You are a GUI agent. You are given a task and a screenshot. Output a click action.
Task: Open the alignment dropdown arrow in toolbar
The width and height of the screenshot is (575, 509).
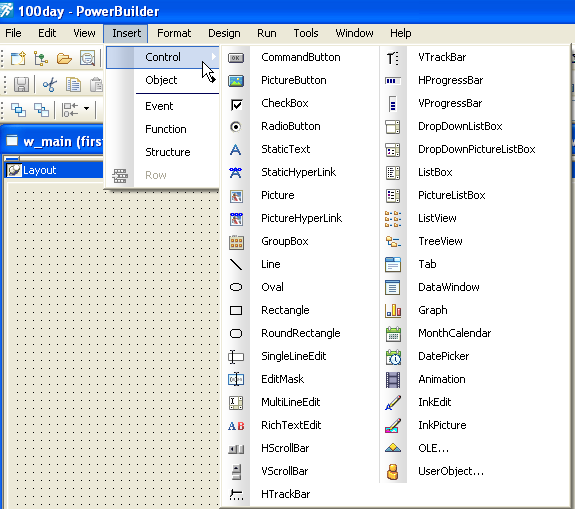[x=87, y=109]
